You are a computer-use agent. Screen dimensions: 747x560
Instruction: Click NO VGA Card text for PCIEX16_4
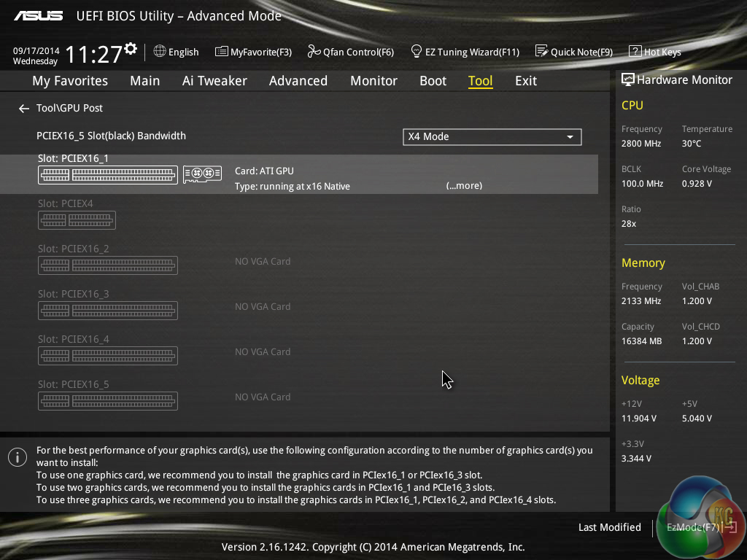tap(263, 352)
